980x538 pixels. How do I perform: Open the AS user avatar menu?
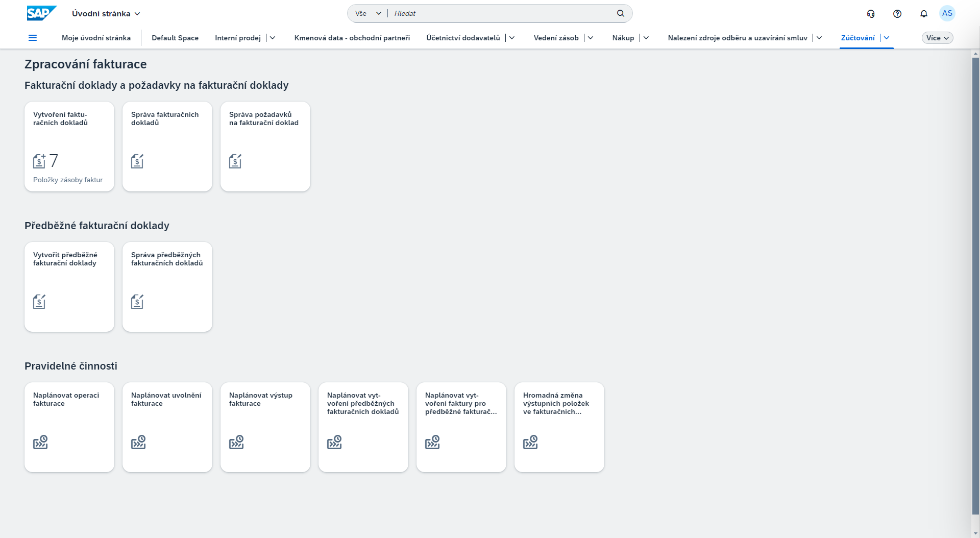pos(948,13)
